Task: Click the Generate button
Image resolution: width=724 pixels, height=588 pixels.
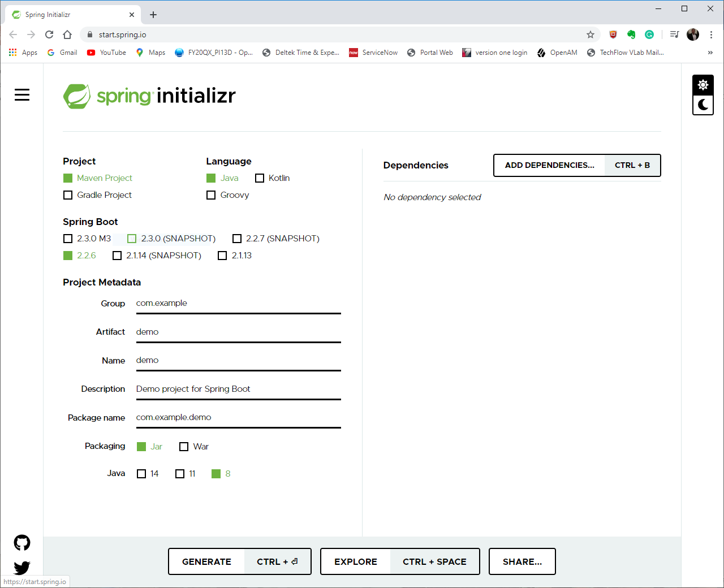Action: point(240,561)
